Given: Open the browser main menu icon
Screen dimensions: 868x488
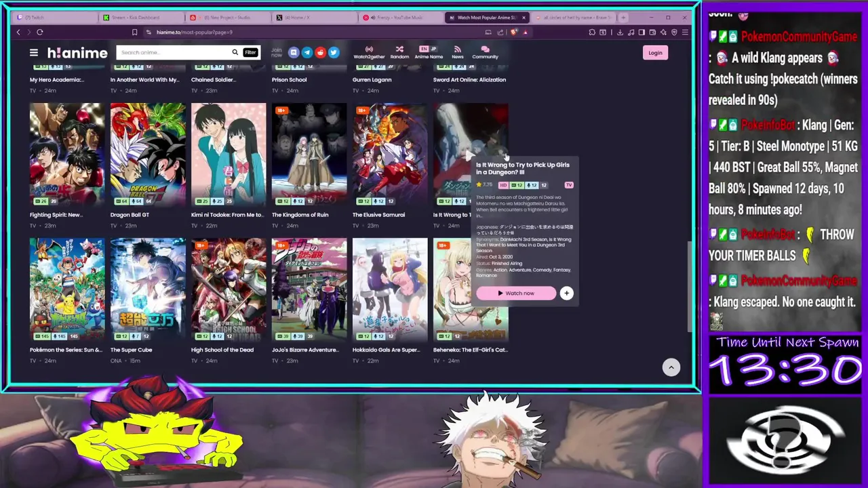Looking at the screenshot, I should 685,32.
